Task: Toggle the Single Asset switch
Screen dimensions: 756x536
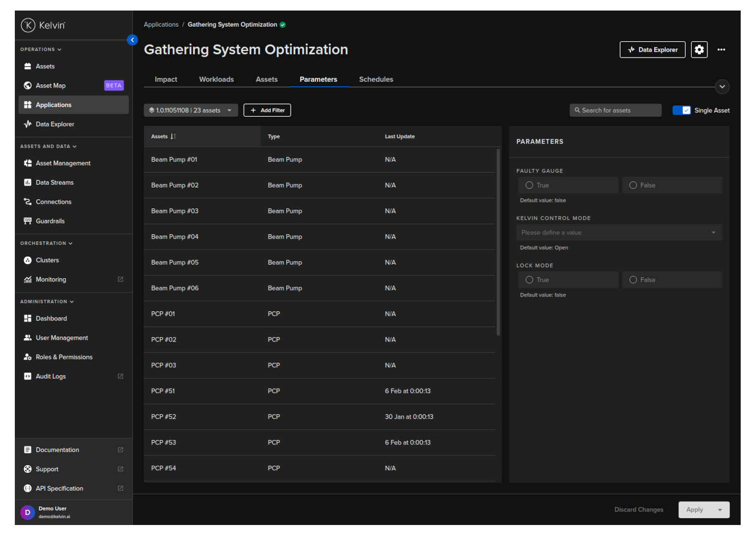Action: 681,111
